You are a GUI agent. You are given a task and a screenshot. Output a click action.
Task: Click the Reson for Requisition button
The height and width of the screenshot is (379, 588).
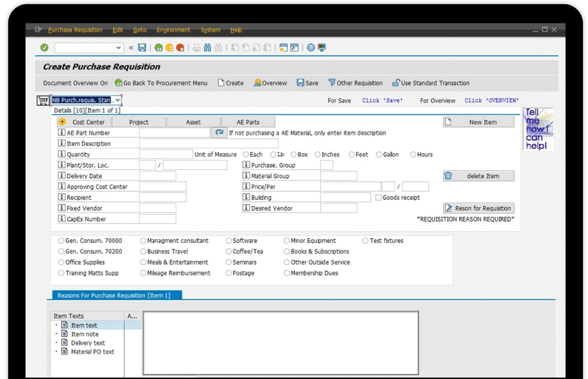coord(478,208)
